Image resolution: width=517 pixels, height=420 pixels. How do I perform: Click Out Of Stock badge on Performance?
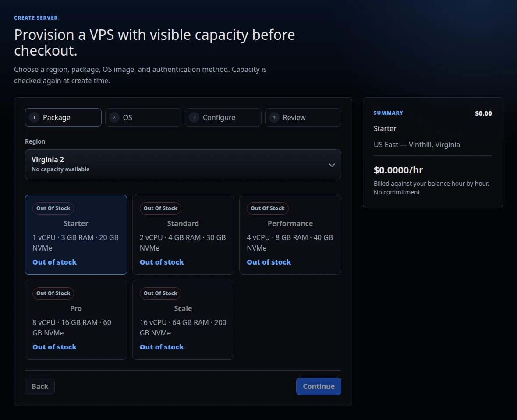267,208
